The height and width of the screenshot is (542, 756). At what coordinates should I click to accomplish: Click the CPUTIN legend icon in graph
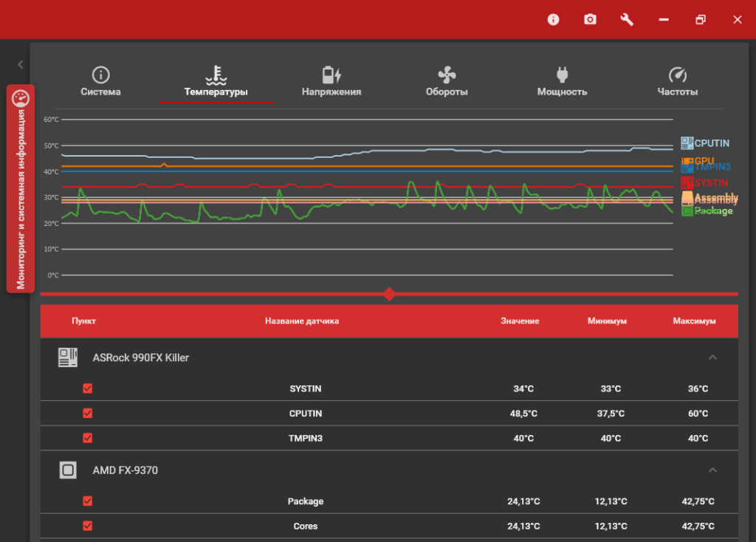pos(687,143)
